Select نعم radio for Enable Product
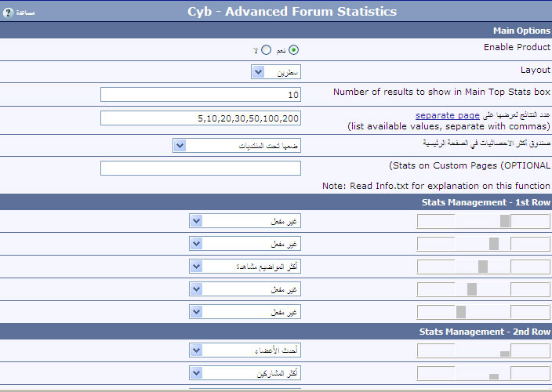552x392 pixels. pyautogui.click(x=293, y=49)
